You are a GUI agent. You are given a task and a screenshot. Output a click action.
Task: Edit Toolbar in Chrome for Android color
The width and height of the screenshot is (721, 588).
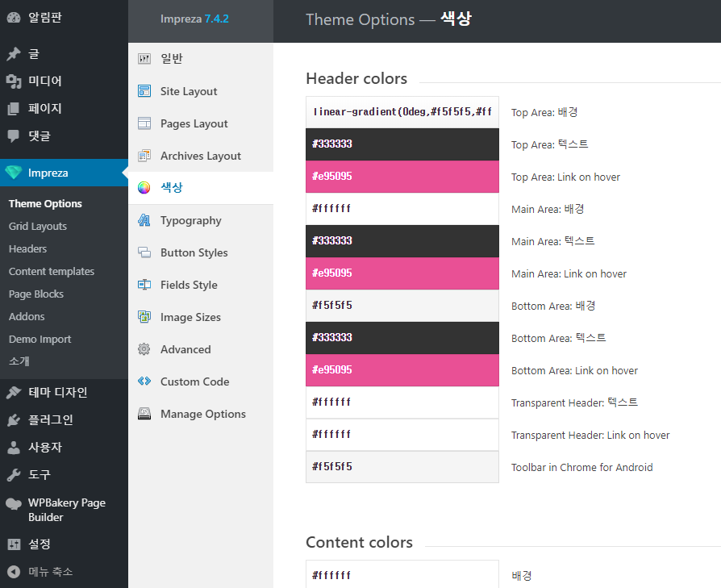coord(402,467)
